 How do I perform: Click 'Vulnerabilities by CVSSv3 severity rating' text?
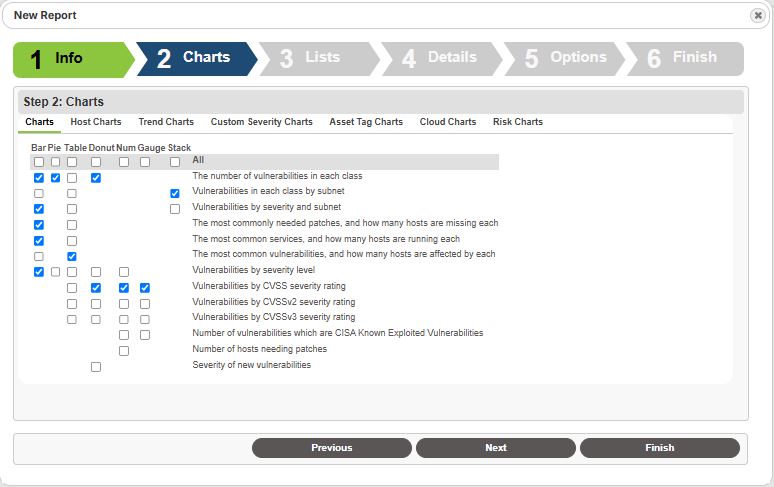pos(274,317)
